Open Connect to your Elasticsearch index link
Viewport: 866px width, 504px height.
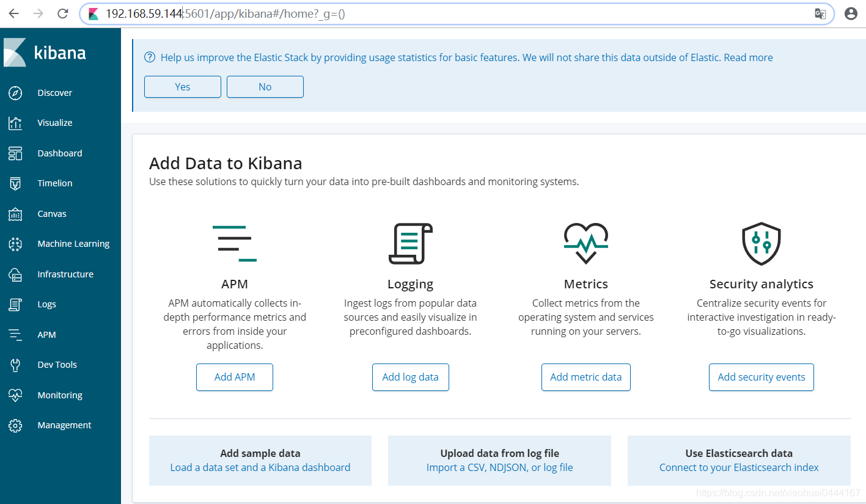tap(739, 467)
